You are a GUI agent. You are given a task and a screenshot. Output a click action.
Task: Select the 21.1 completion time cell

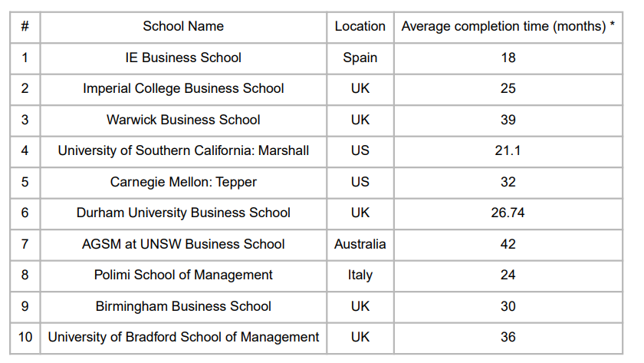pos(508,151)
